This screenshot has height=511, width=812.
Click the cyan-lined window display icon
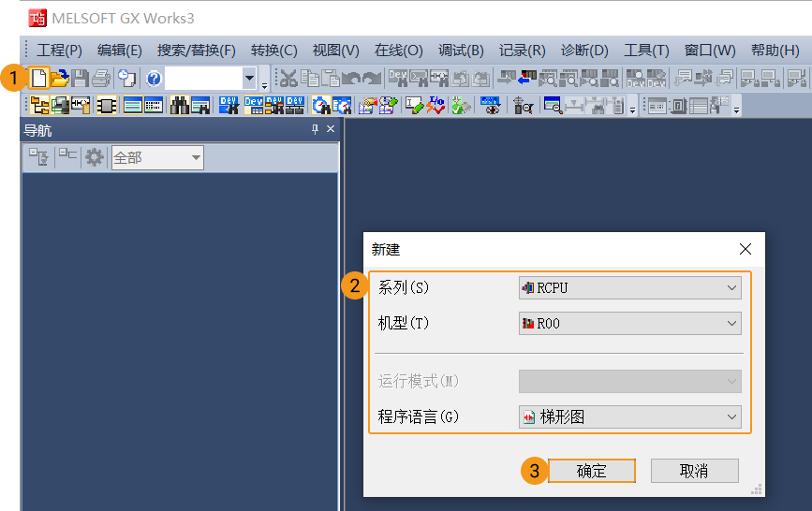pos(133,106)
